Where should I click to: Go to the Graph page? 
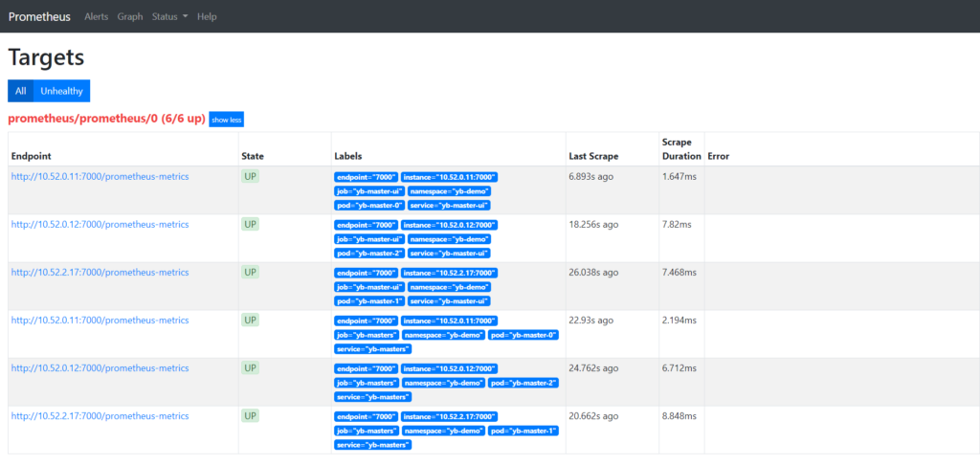tap(130, 16)
